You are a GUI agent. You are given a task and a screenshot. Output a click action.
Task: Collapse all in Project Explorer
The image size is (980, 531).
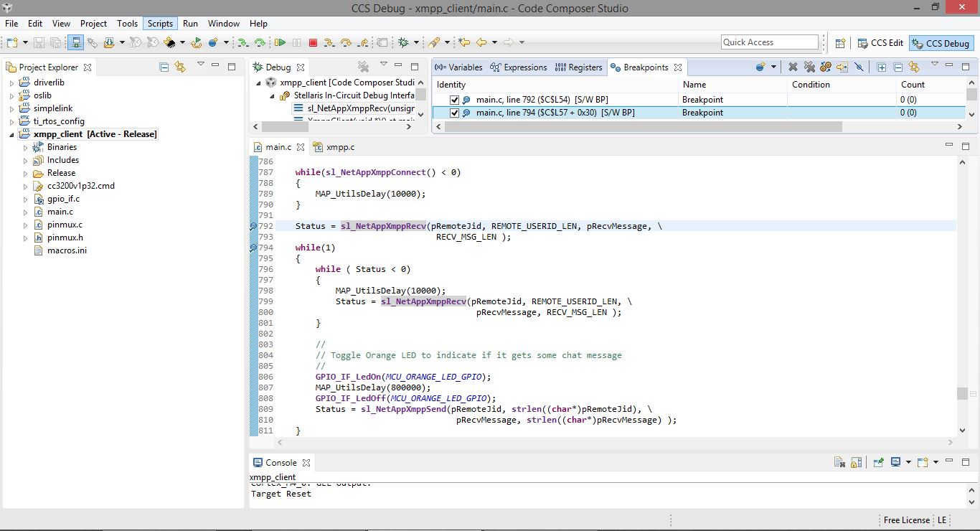tap(164, 67)
